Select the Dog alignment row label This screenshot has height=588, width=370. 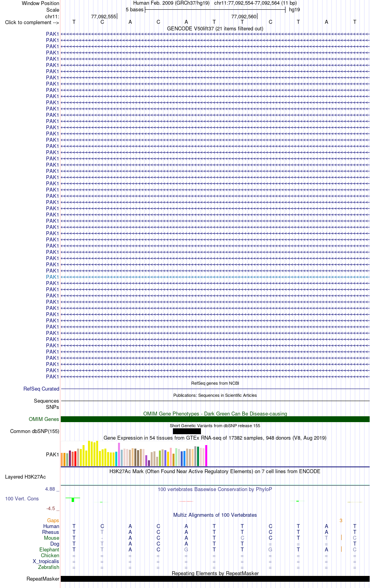[55, 544]
